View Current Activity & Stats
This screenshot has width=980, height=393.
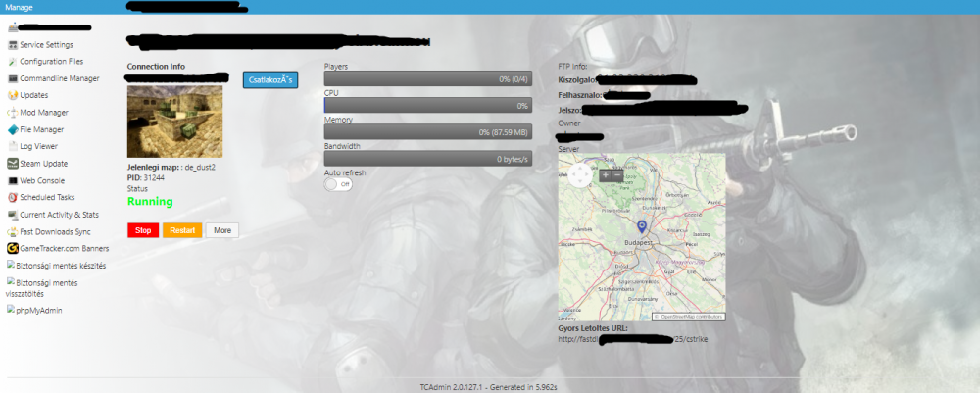click(x=60, y=215)
